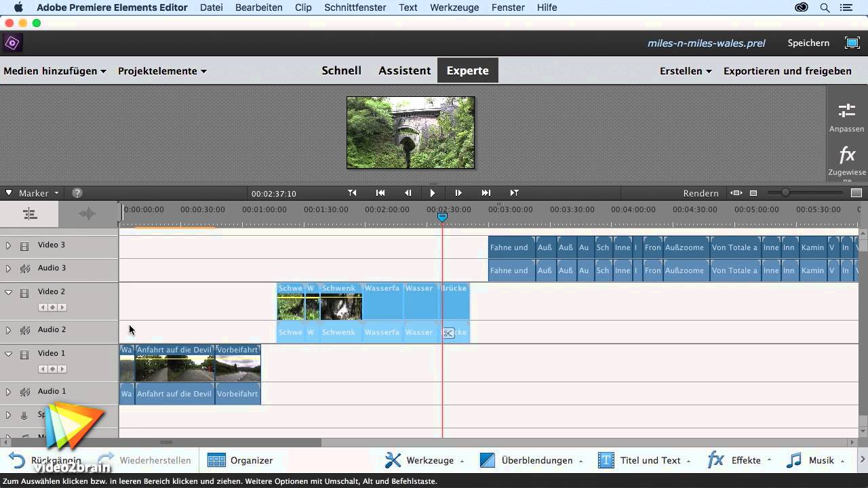Open the Erstellen dropdown
868x488 pixels.
[x=686, y=70]
